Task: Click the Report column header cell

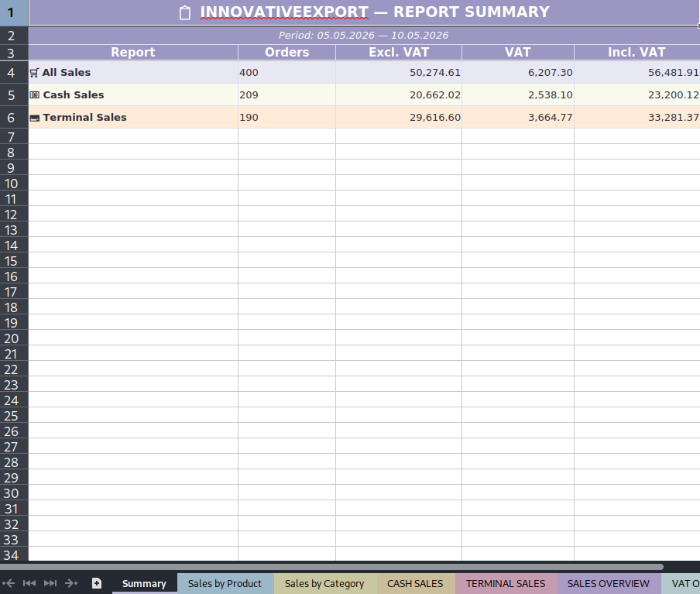Action: pos(133,52)
